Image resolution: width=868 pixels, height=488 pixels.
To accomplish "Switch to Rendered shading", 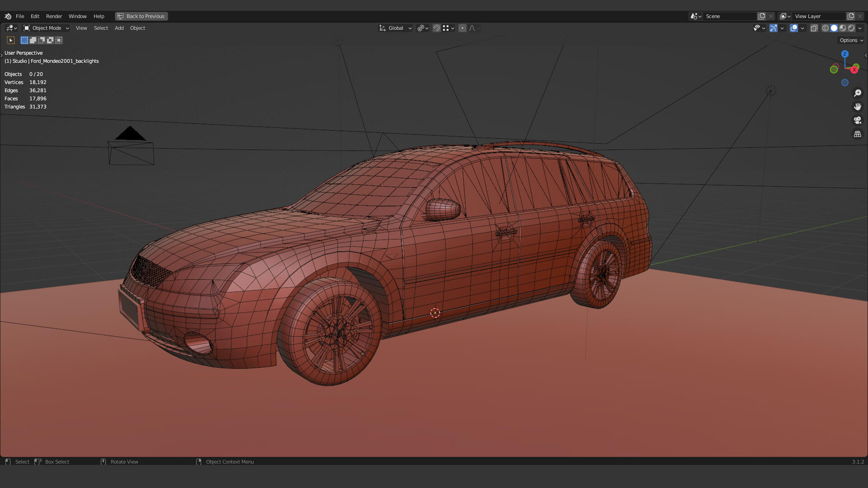I will click(851, 28).
